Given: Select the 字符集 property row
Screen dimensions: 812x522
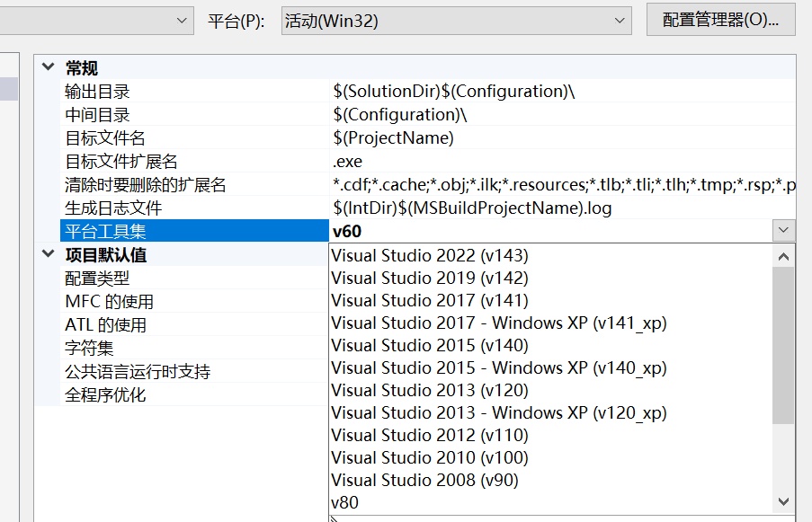Looking at the screenshot, I should coord(194,348).
